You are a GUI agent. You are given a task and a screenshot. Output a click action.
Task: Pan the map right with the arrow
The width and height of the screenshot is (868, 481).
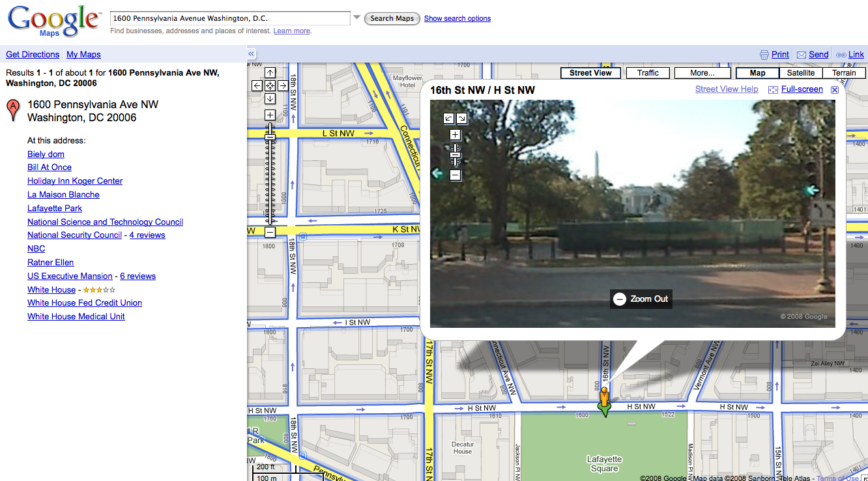pyautogui.click(x=283, y=85)
